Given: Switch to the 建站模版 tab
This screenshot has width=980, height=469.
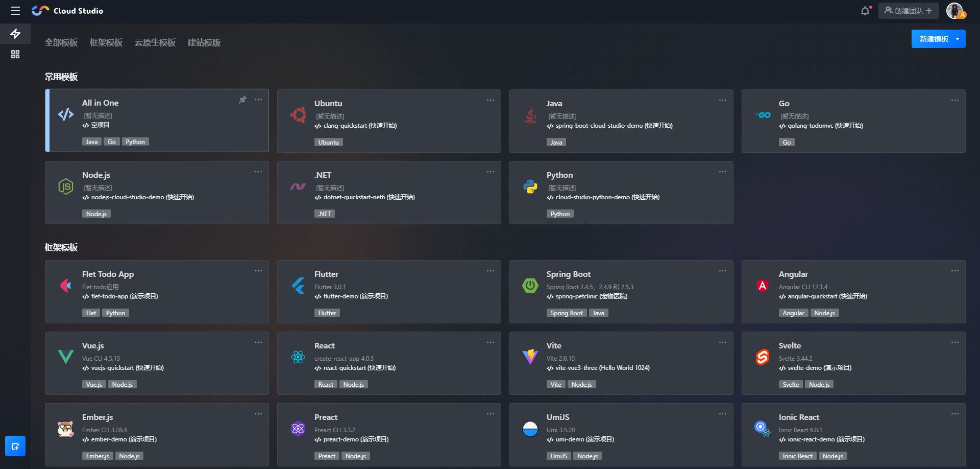Looking at the screenshot, I should [204, 42].
